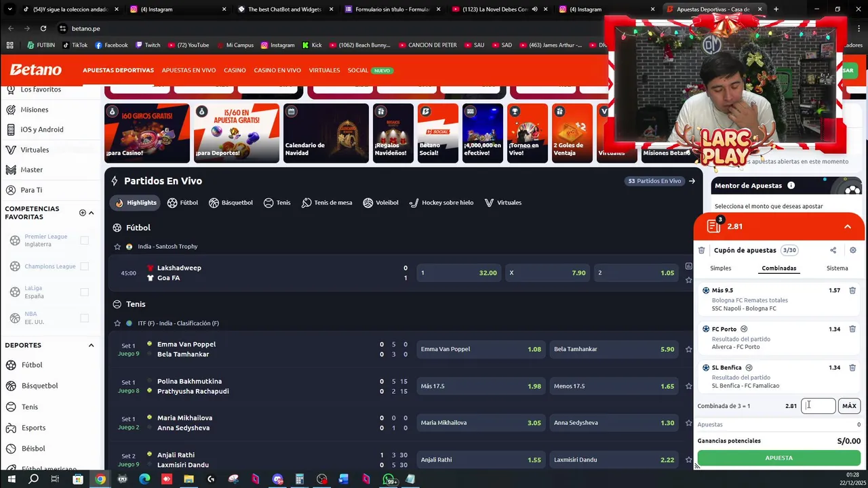Favorite the India Santosh Trophy league star
This screenshot has height=488, width=868.
117,247
